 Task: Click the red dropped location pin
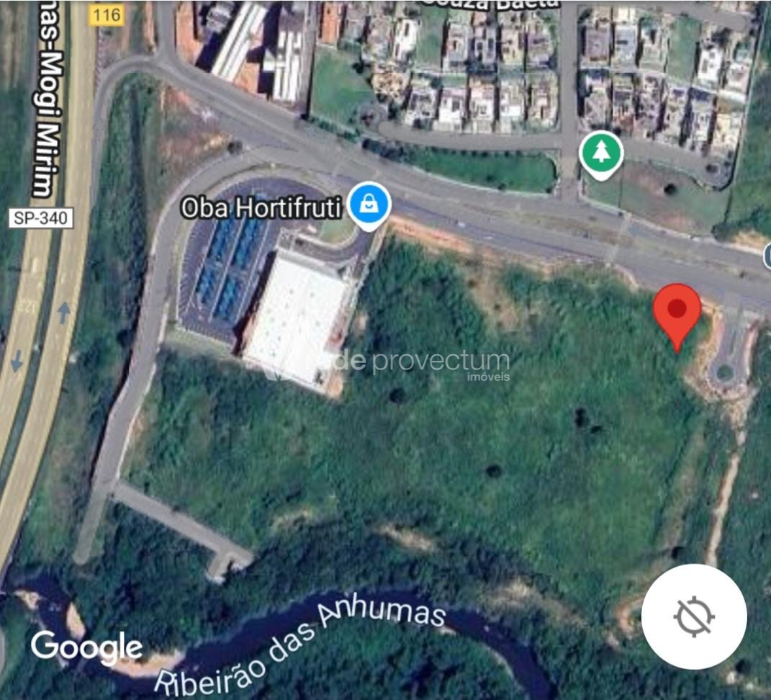pyautogui.click(x=677, y=315)
